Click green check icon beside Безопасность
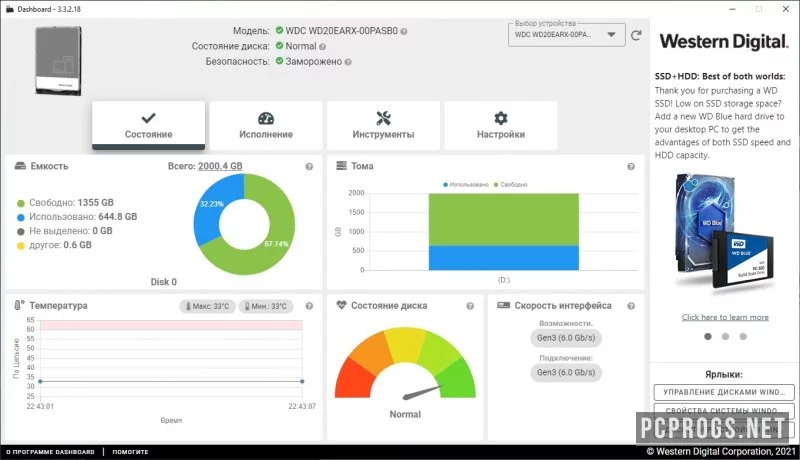Viewport: 800px width, 460px height. pos(279,61)
